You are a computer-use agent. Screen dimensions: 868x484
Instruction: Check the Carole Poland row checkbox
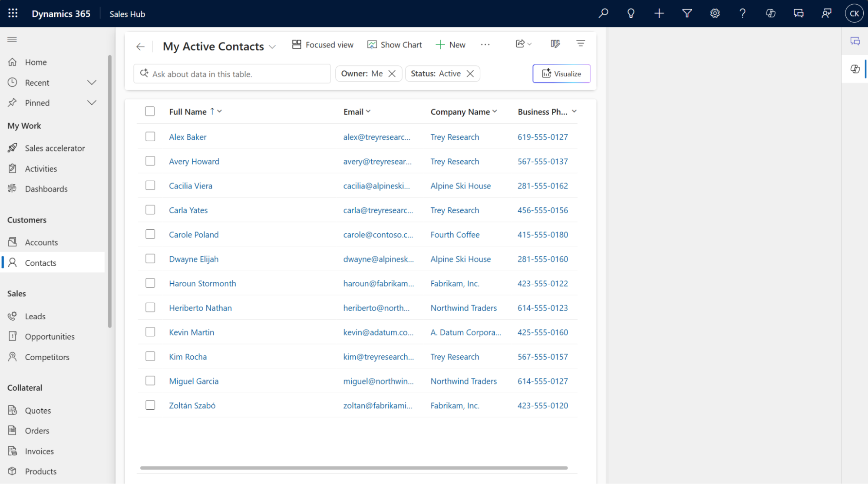pyautogui.click(x=150, y=234)
